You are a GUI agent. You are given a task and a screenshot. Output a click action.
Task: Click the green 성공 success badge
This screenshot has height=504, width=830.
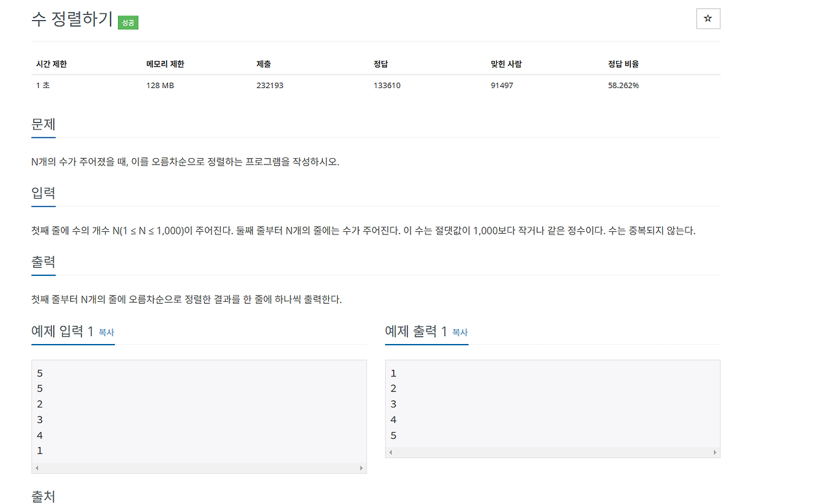point(127,21)
